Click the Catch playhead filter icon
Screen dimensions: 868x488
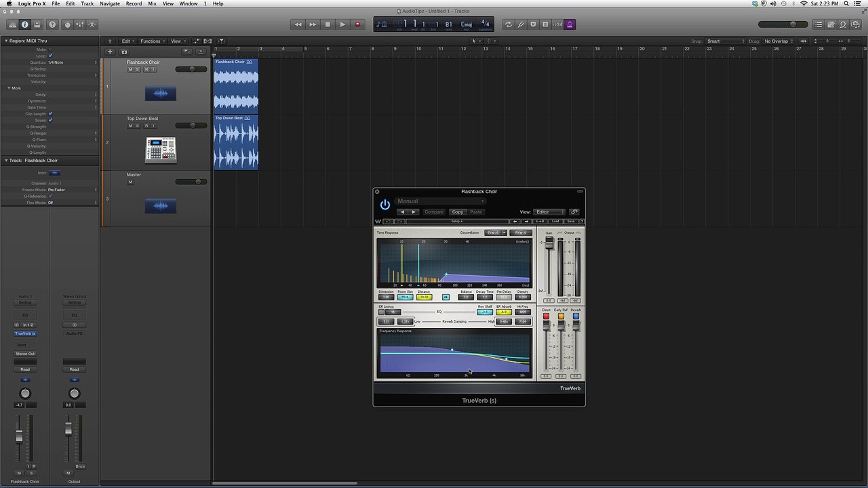[x=221, y=41]
